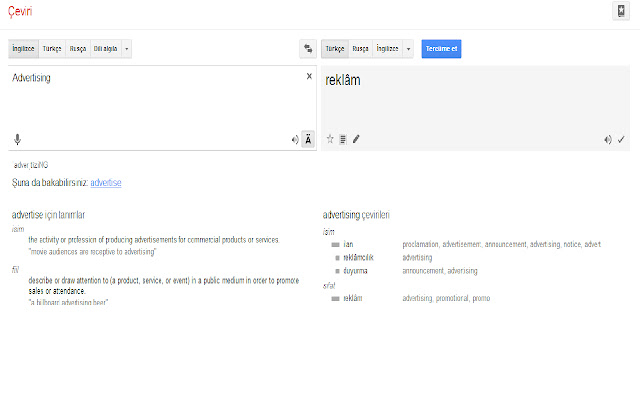This screenshot has width=640, height=400.
Task: Click the ilan translation entry
Action: (348, 244)
